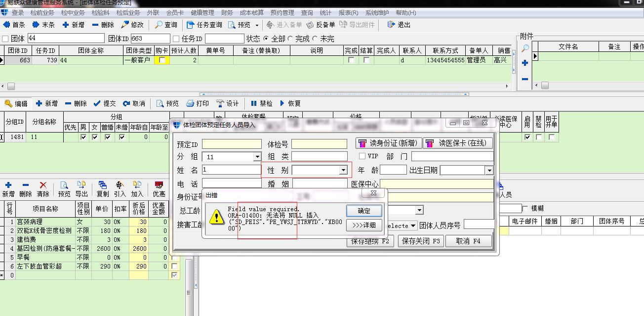Open the 系统维护 menu
644x316 pixels.
tap(378, 13)
